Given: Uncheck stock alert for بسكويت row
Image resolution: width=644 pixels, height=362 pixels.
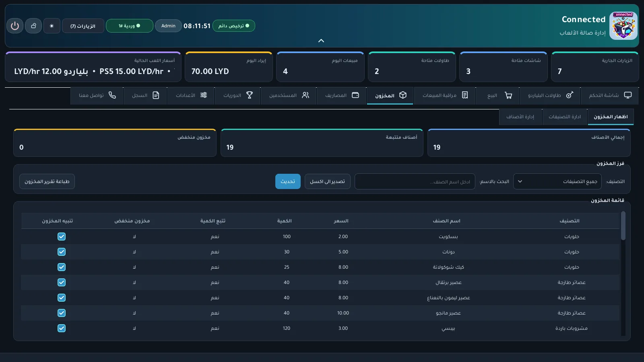Looking at the screenshot, I should tap(62, 237).
